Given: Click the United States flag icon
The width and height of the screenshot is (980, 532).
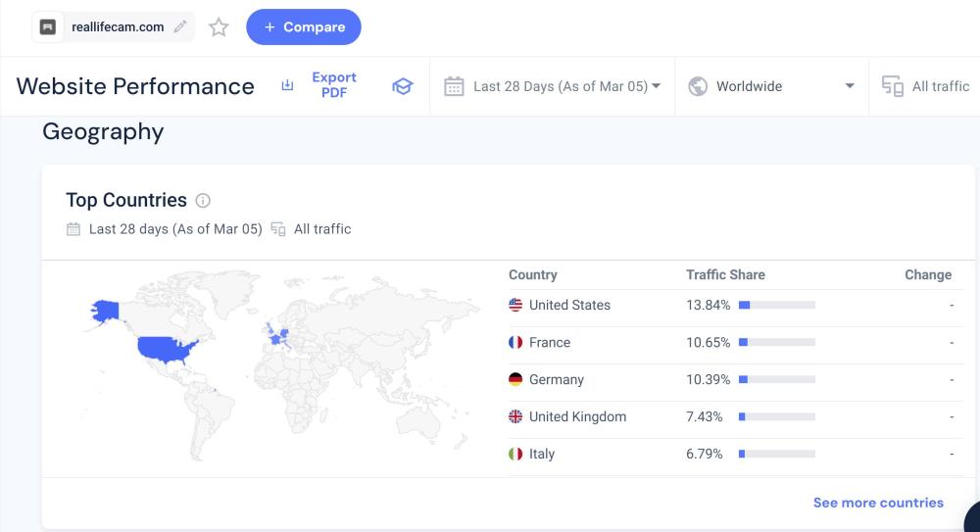Looking at the screenshot, I should point(515,305).
